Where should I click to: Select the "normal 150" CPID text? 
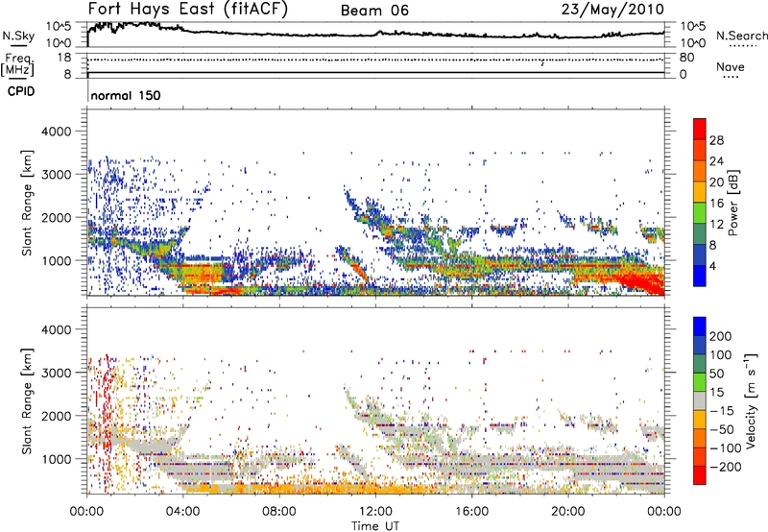click(x=126, y=95)
